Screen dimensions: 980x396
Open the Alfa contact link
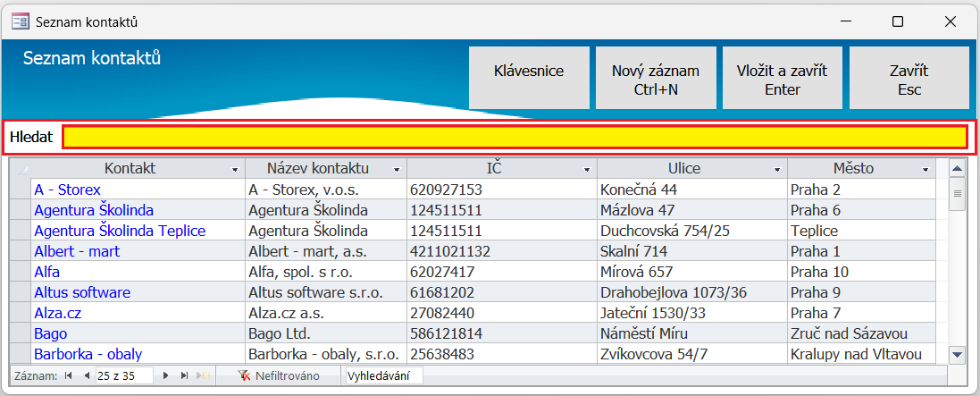(x=46, y=272)
